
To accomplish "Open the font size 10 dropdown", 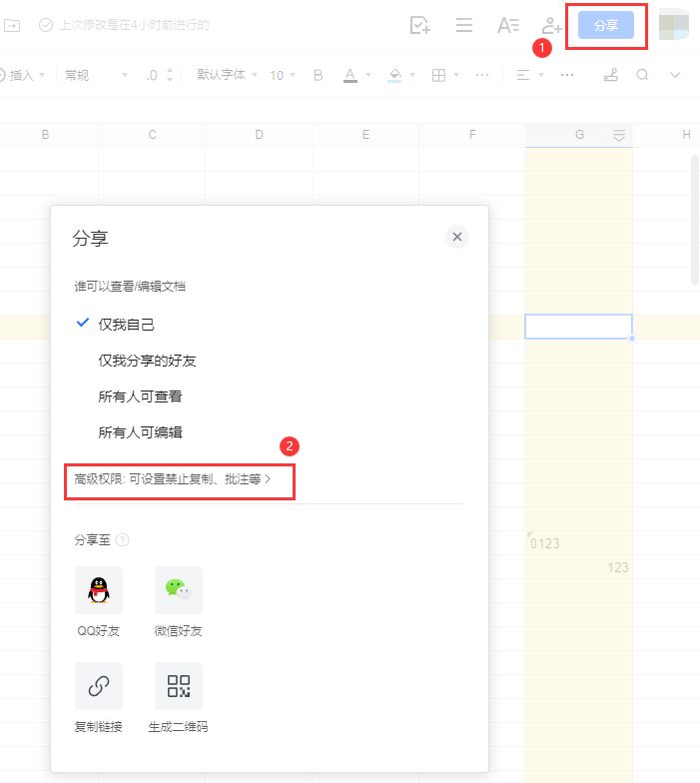I will pos(282,76).
